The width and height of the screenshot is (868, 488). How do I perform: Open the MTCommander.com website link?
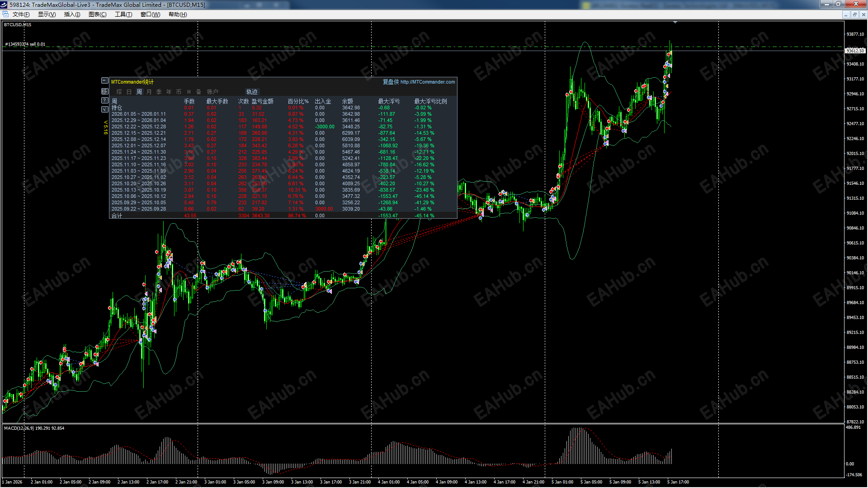pos(427,82)
